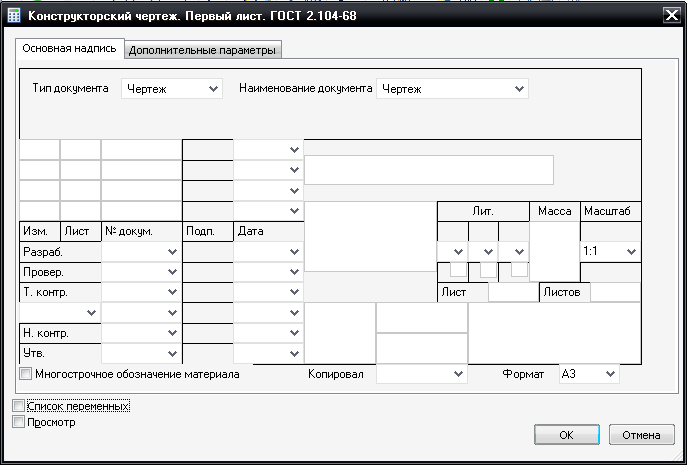Screen dimensions: 687x465
Task: Click the Подп. field in Разраб. row
Action: pyautogui.click(x=208, y=252)
